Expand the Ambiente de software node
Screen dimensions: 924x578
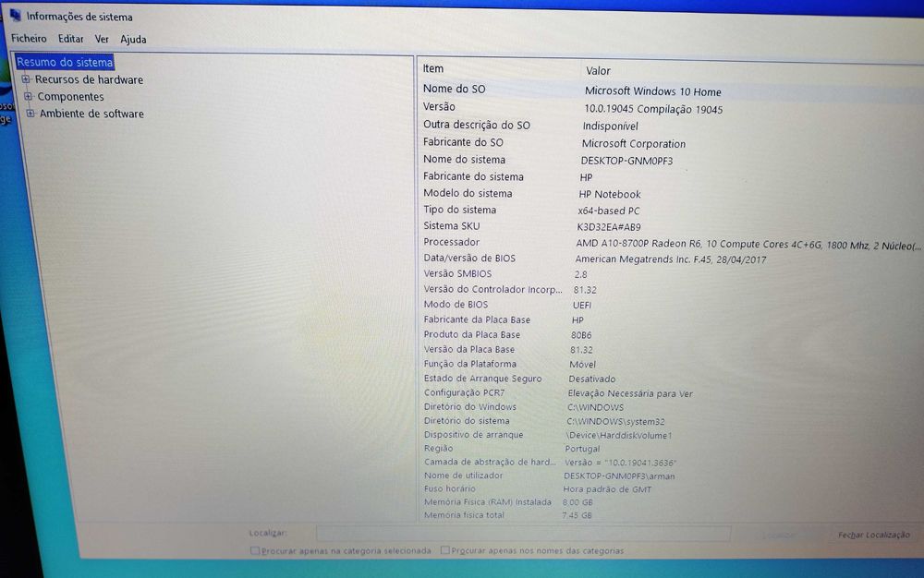pyautogui.click(x=30, y=113)
